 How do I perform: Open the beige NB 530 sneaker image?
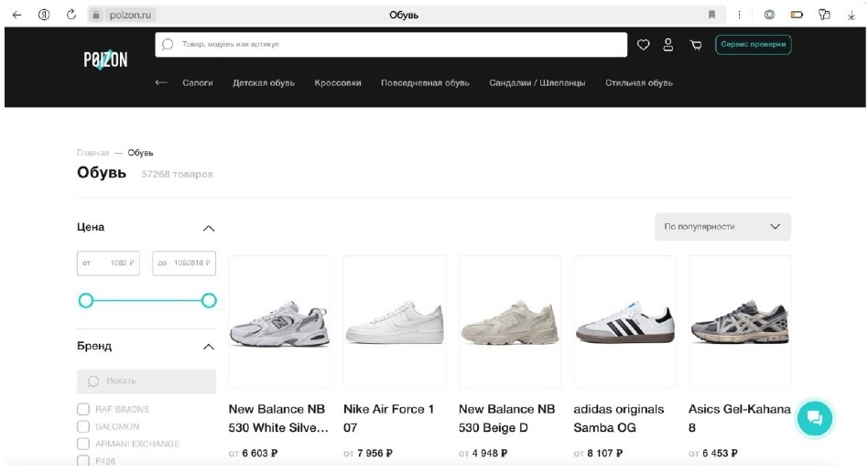pyautogui.click(x=510, y=321)
